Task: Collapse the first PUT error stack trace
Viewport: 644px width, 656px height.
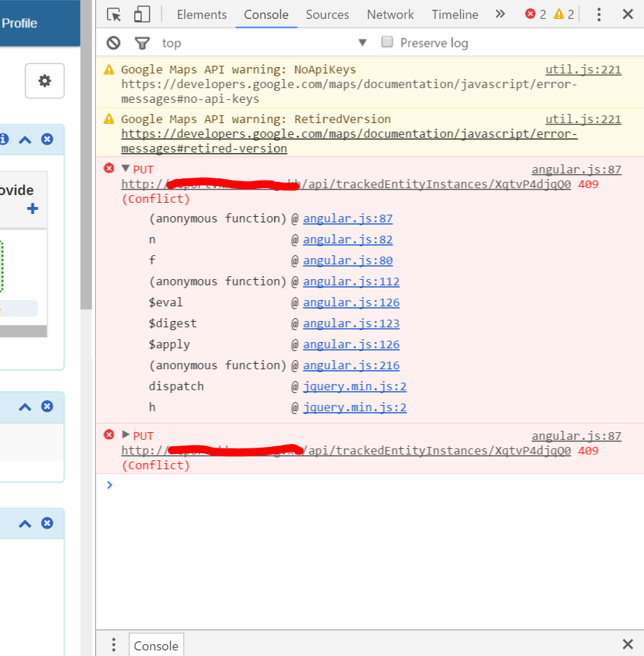Action: click(126, 169)
